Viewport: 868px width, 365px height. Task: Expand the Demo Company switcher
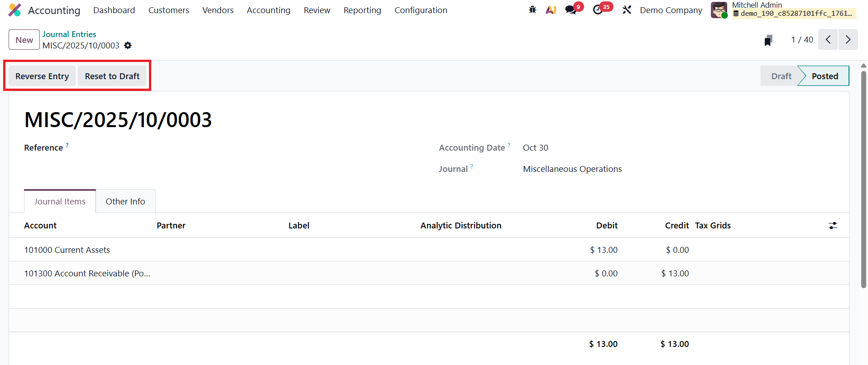(671, 10)
